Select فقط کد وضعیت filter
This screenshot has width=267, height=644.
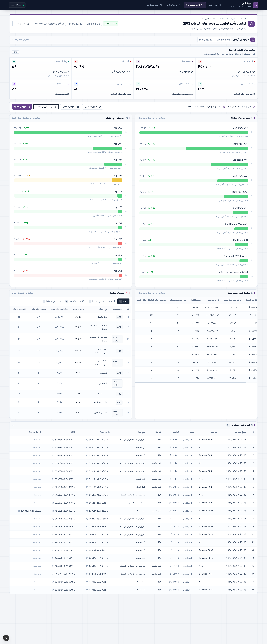click(x=75, y=301)
